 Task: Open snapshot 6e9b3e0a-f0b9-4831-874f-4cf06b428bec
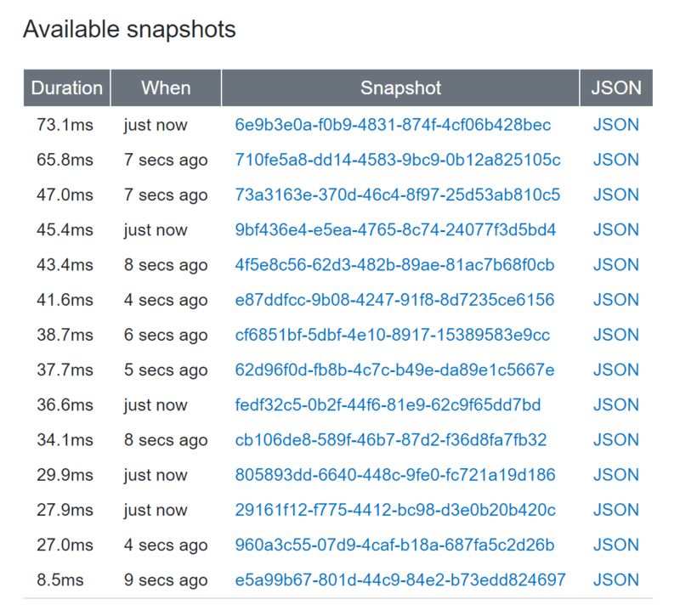393,125
